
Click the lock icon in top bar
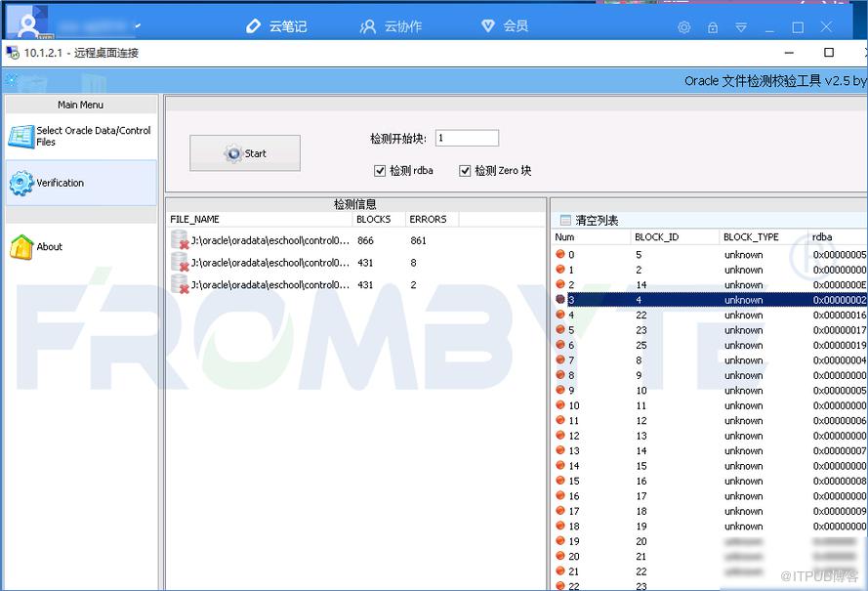coord(713,27)
